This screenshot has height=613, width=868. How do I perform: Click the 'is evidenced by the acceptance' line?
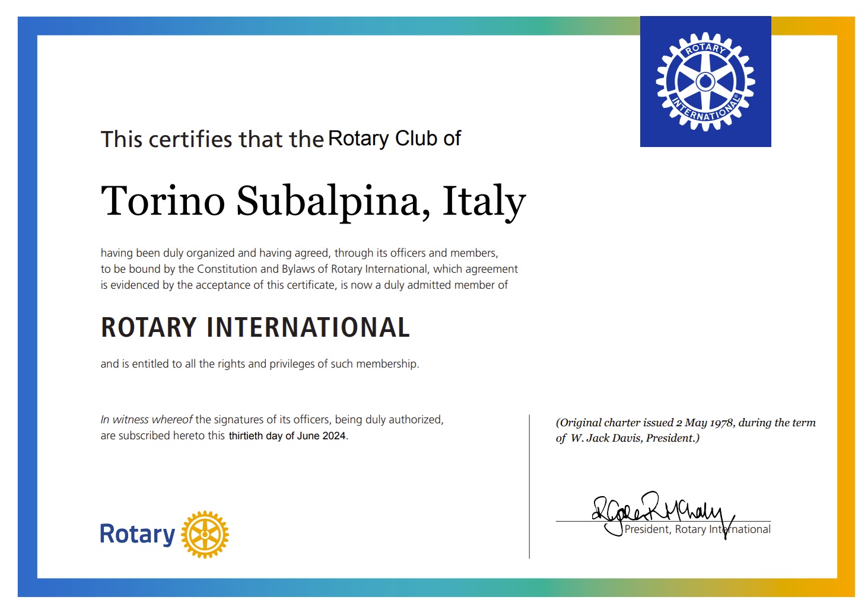304,285
